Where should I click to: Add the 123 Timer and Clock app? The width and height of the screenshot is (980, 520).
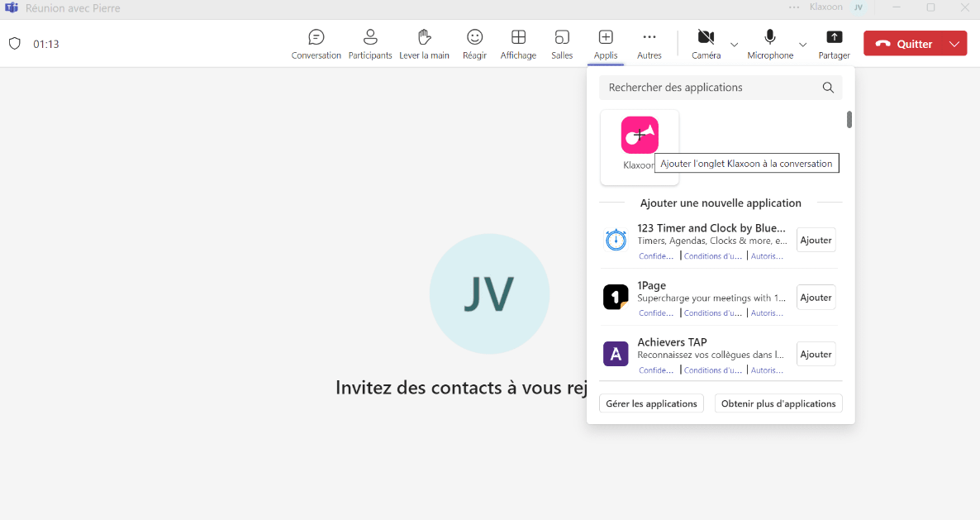[816, 240]
